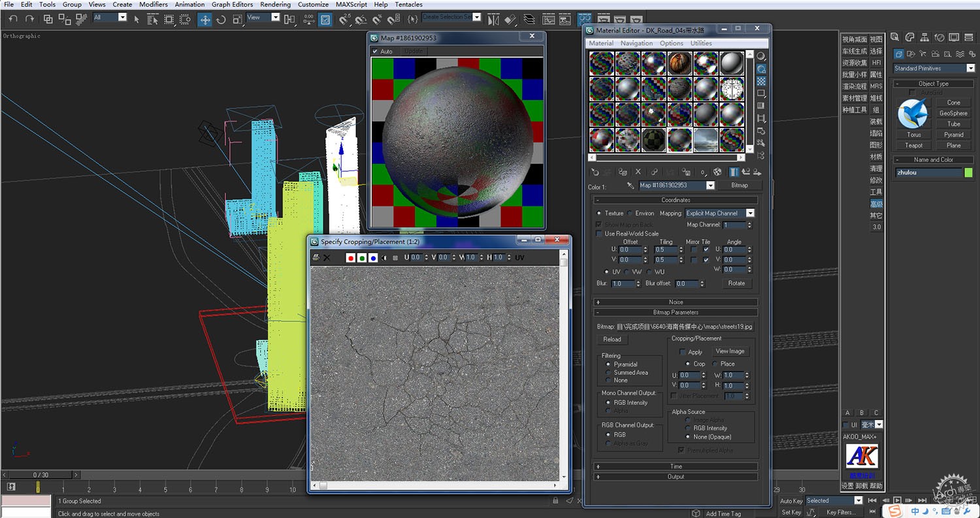Select Lights category in Create panel
Screen dimensions: 980x518
click(x=924, y=54)
